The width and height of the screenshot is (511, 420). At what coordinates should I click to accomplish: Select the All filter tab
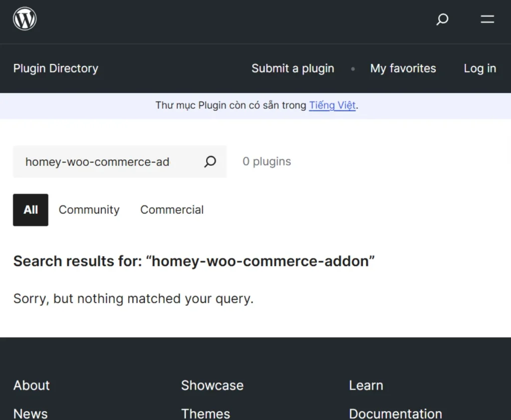[x=30, y=210]
